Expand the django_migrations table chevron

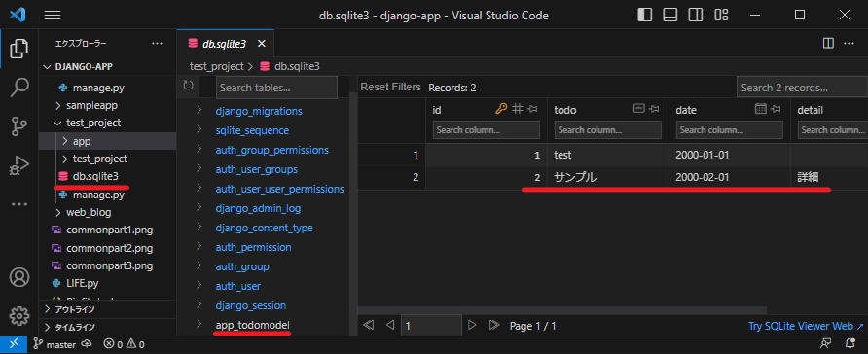pyautogui.click(x=199, y=111)
